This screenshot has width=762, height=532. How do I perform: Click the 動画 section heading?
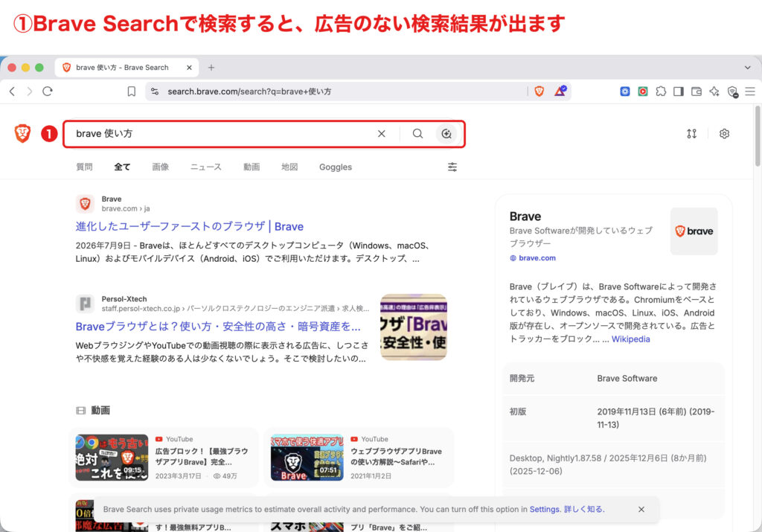pos(100,411)
